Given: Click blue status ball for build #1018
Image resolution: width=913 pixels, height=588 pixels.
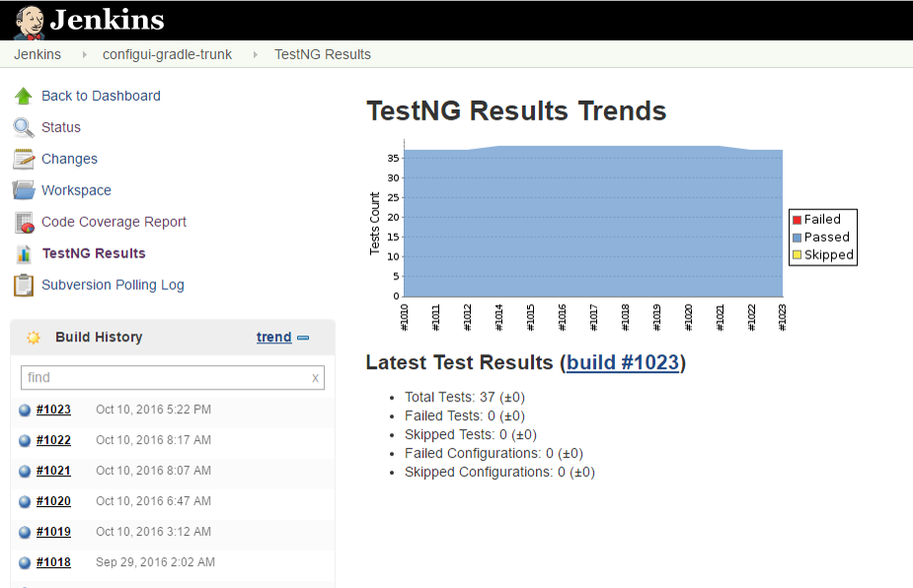Looking at the screenshot, I should pyautogui.click(x=25, y=563).
